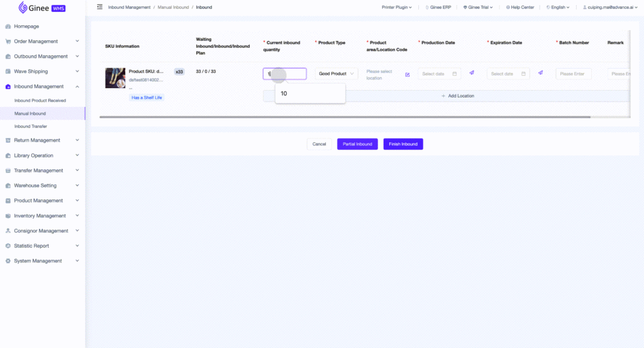This screenshot has width=644, height=348.
Task: Click the Inventory Management icon
Action: (8, 216)
